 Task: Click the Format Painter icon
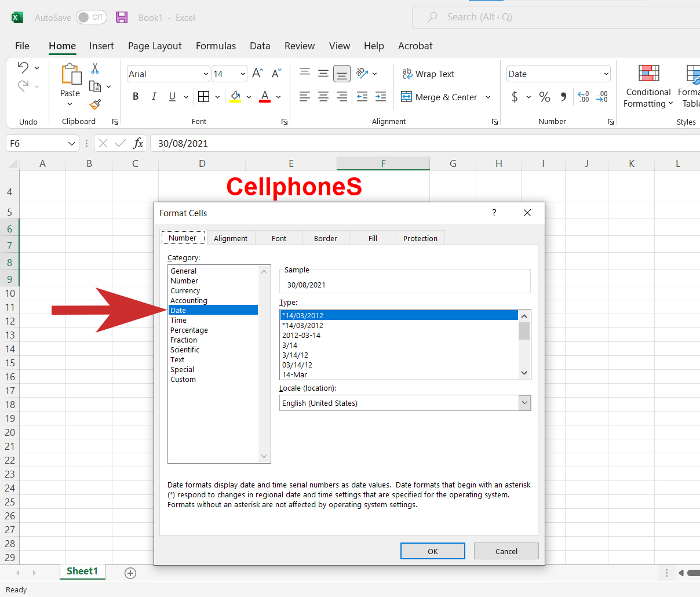click(95, 104)
